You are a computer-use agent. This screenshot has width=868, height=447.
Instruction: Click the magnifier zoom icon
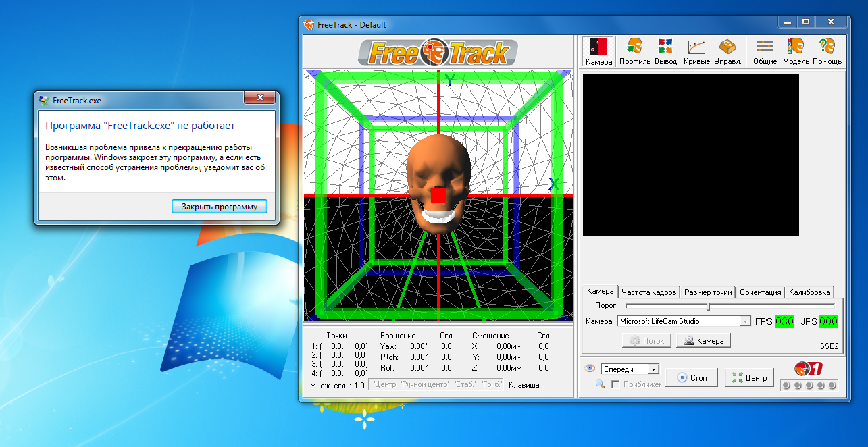(600, 384)
